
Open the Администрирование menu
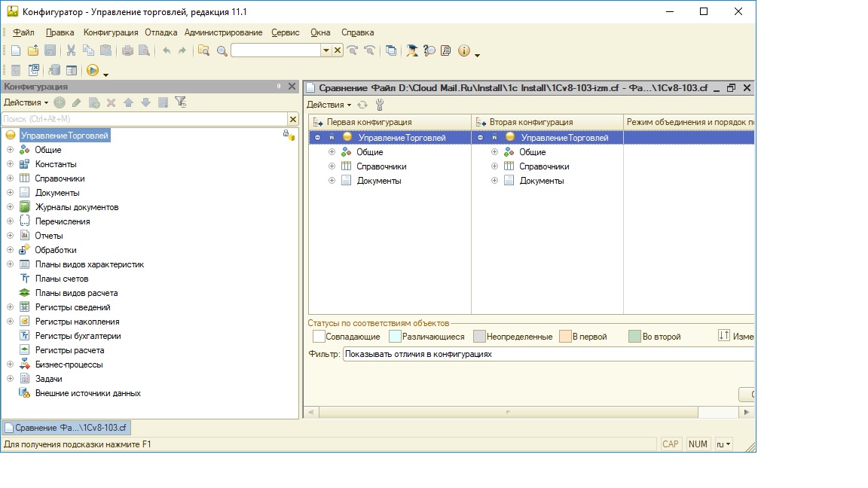pos(223,32)
